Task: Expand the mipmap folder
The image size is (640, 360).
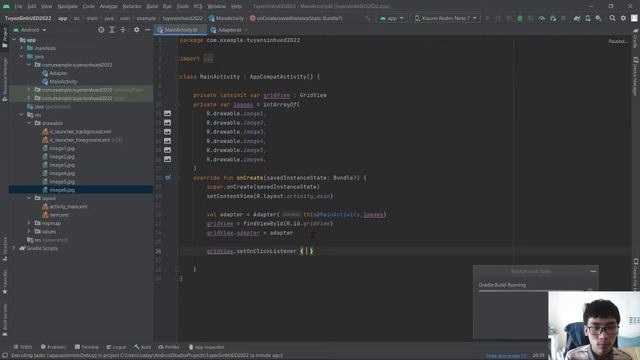Action: [x=29, y=223]
